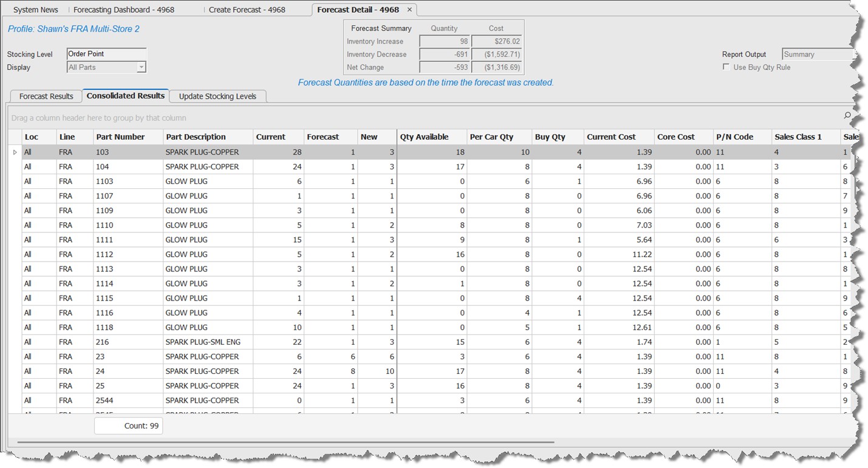Open the Display dropdown showing All Parts
Screen dimensions: 868x468
coord(141,67)
